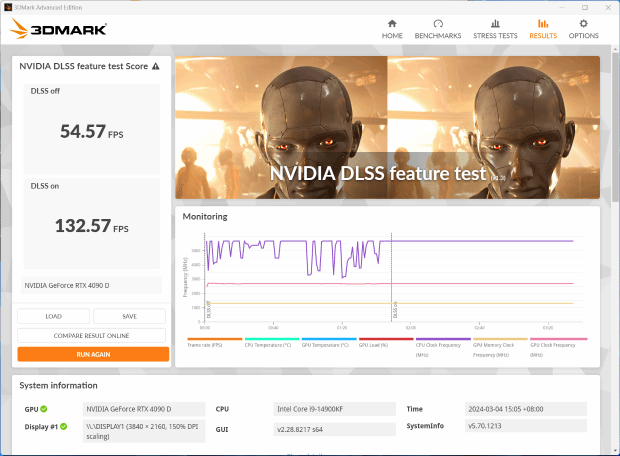Click the Monitoring panel heading
The height and width of the screenshot is (456, 620).
pyautogui.click(x=205, y=216)
